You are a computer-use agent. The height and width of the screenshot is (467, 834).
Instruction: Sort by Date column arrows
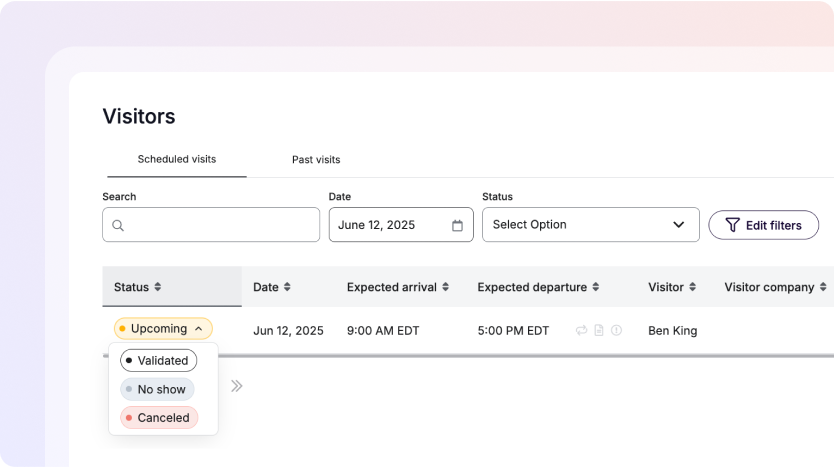pyautogui.click(x=287, y=287)
